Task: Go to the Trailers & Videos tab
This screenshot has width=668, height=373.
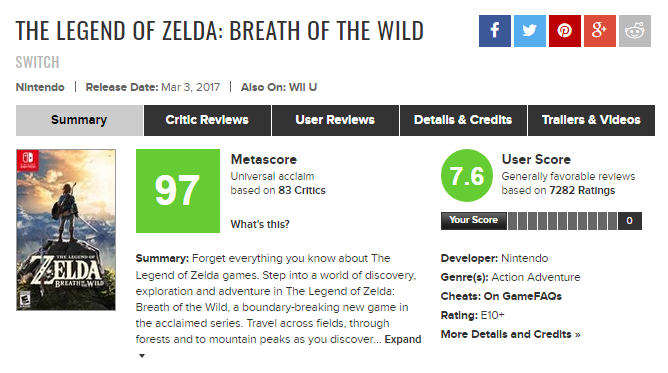Action: (591, 121)
